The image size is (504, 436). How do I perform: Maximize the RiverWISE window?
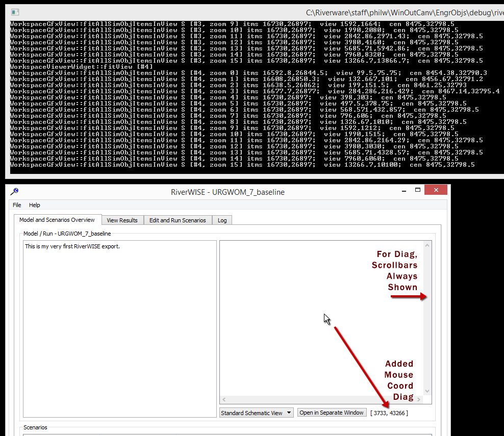tap(418, 190)
